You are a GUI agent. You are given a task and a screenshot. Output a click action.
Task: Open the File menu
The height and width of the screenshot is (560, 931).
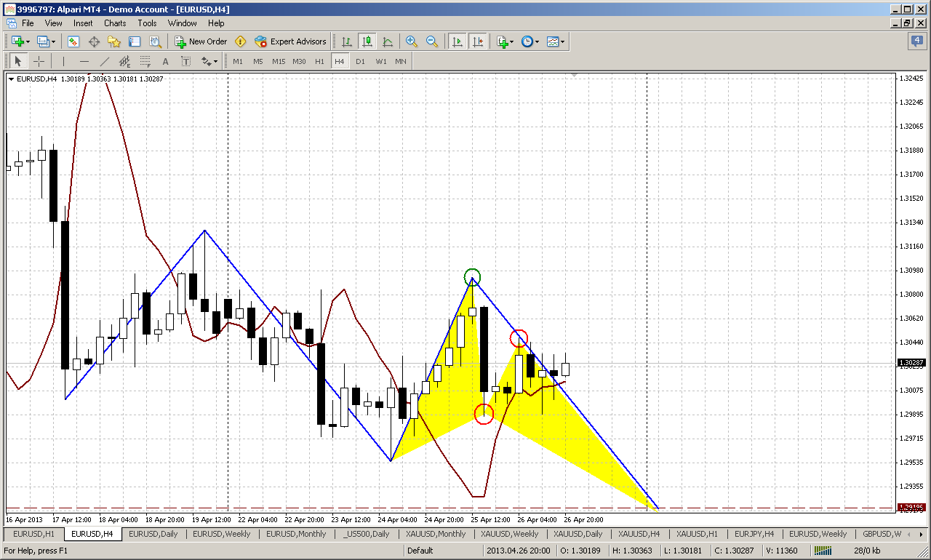[x=28, y=23]
